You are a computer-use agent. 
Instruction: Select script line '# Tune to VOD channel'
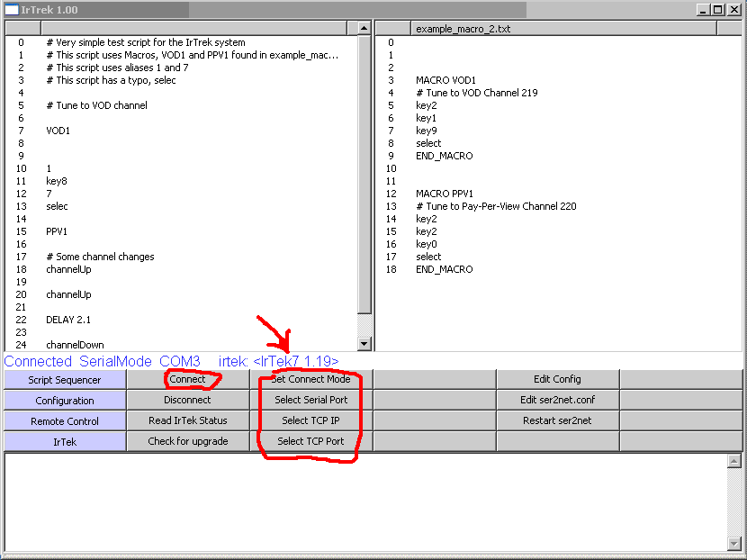97,105
